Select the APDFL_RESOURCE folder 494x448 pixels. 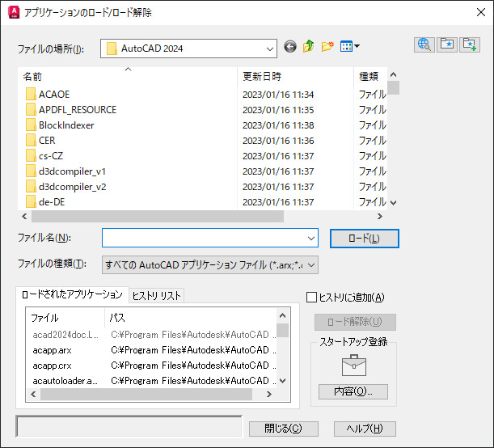point(78,110)
